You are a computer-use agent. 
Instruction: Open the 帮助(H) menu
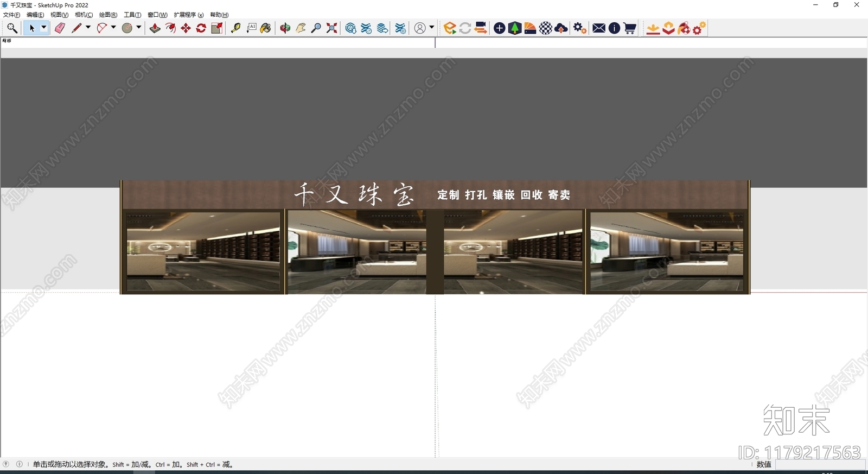pyautogui.click(x=219, y=15)
